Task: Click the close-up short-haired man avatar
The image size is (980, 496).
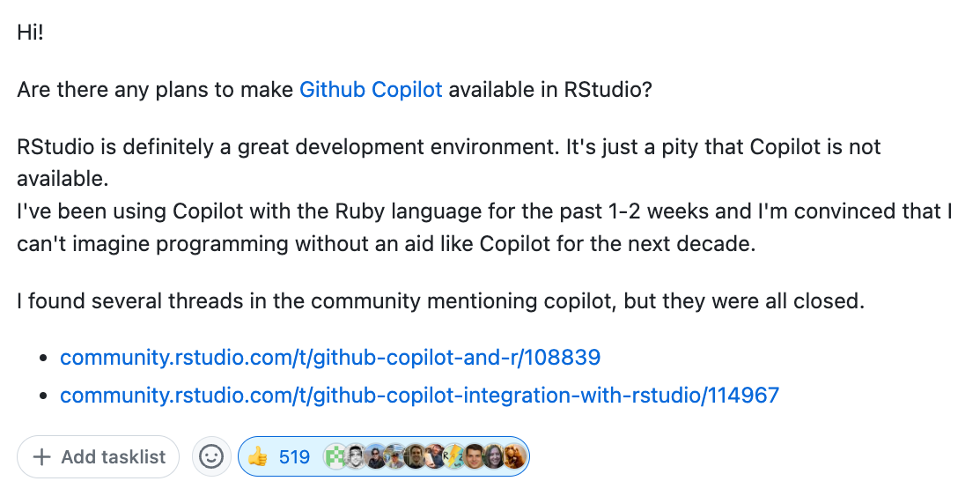Action: 475,457
